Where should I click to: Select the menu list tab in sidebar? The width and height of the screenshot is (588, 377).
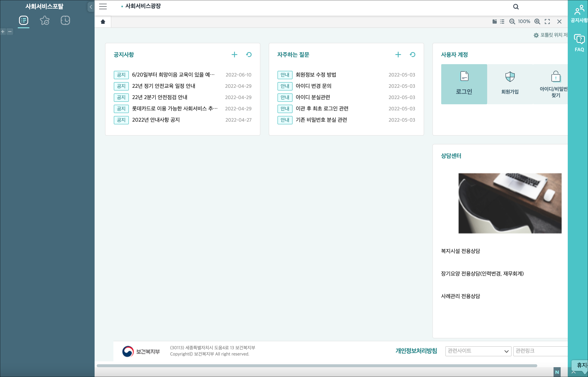pos(23,20)
